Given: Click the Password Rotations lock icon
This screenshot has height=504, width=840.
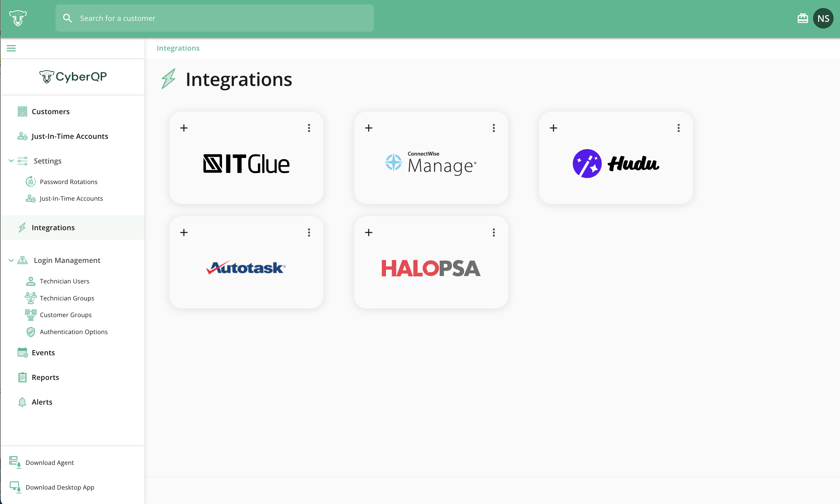Looking at the screenshot, I should (30, 181).
